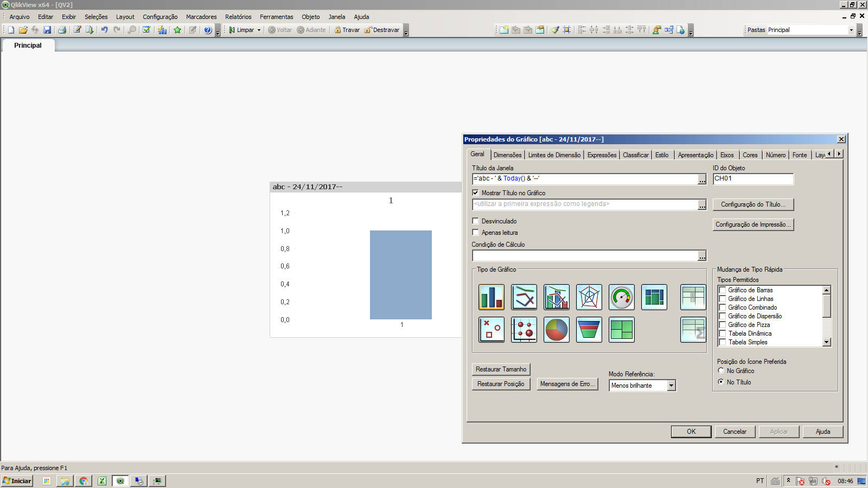The image size is (868, 488).
Task: Select the bar chart type icon
Action: pyautogui.click(x=491, y=297)
